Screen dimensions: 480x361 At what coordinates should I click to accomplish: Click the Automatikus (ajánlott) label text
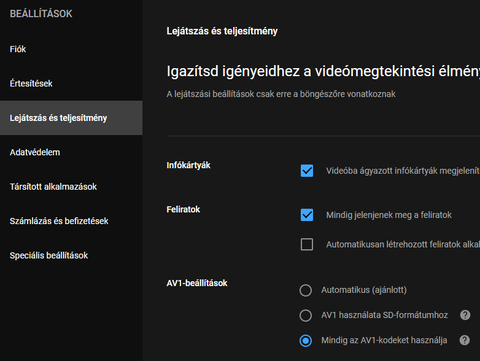pos(364,290)
